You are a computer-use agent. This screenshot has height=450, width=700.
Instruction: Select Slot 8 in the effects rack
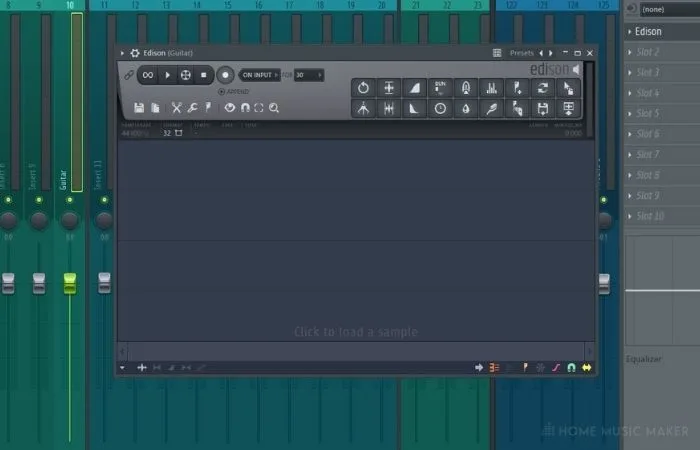(662, 175)
